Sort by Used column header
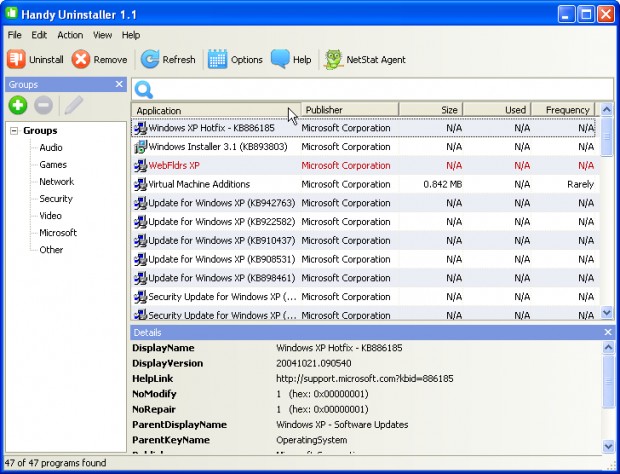620x474 pixels. pyautogui.click(x=497, y=110)
